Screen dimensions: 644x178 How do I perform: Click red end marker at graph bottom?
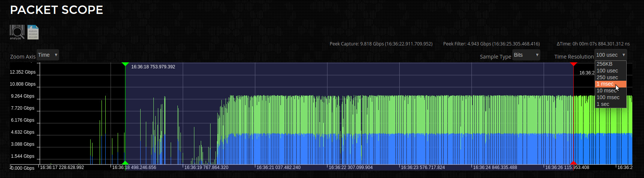pos(573,163)
